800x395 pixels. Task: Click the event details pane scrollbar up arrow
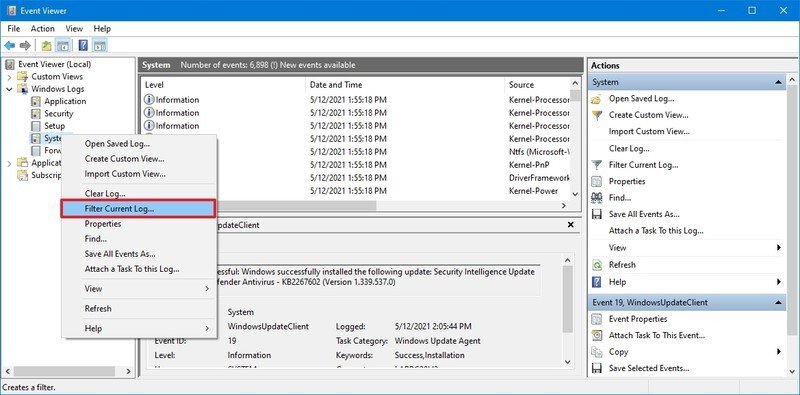coord(568,260)
